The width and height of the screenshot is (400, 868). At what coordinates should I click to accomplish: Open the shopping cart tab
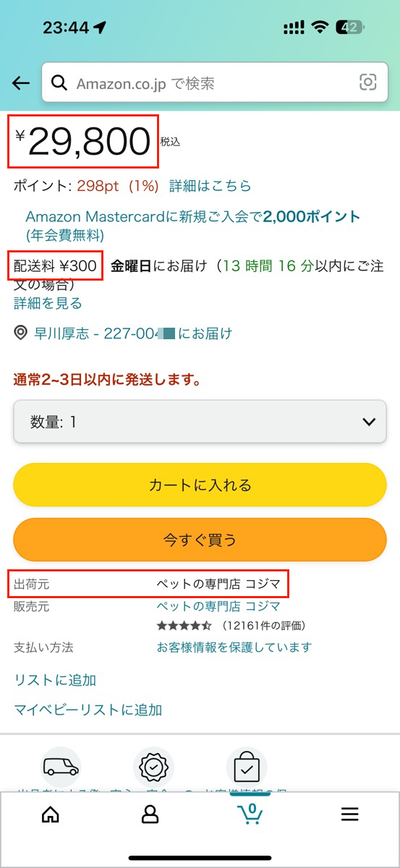(250, 813)
